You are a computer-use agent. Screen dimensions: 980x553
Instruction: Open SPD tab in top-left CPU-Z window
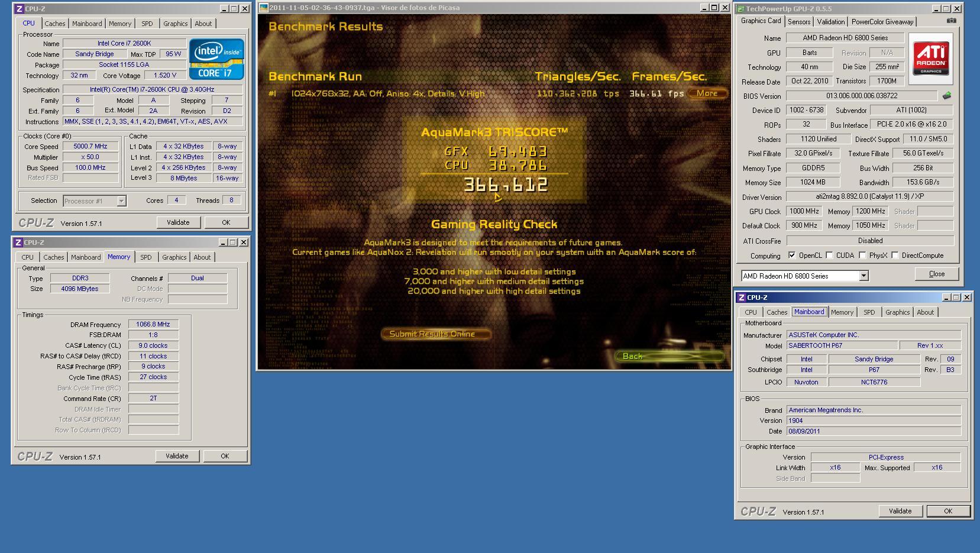[x=147, y=24]
